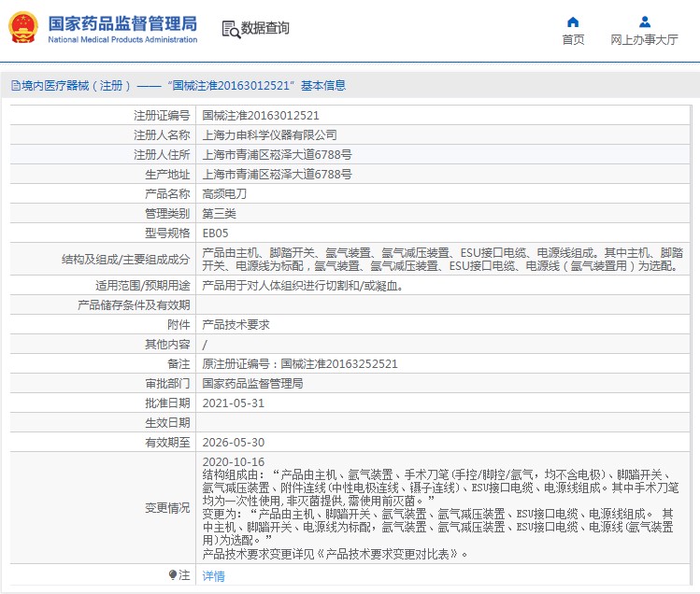The image size is (700, 594).
Task: Click the 附件 label
Action: coord(179,325)
